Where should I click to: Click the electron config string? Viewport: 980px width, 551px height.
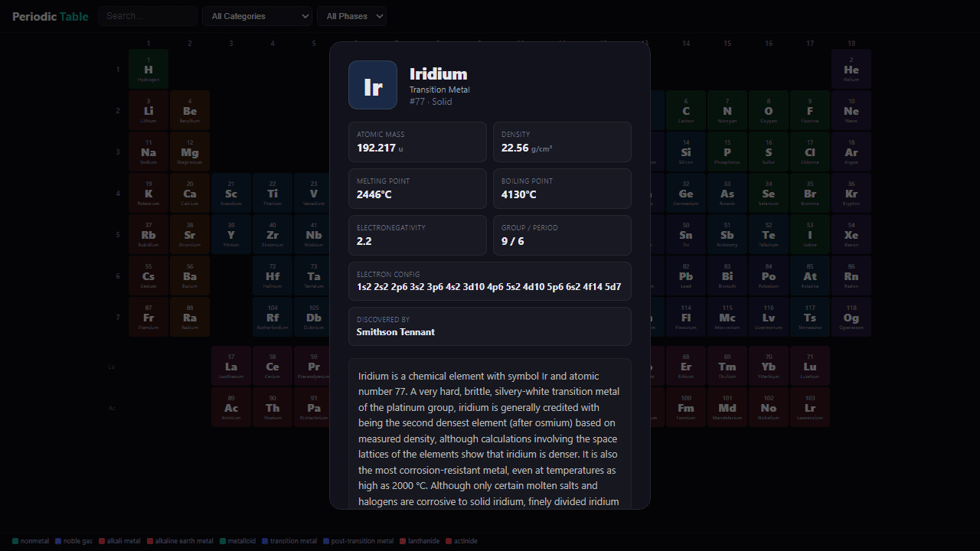[x=489, y=287]
